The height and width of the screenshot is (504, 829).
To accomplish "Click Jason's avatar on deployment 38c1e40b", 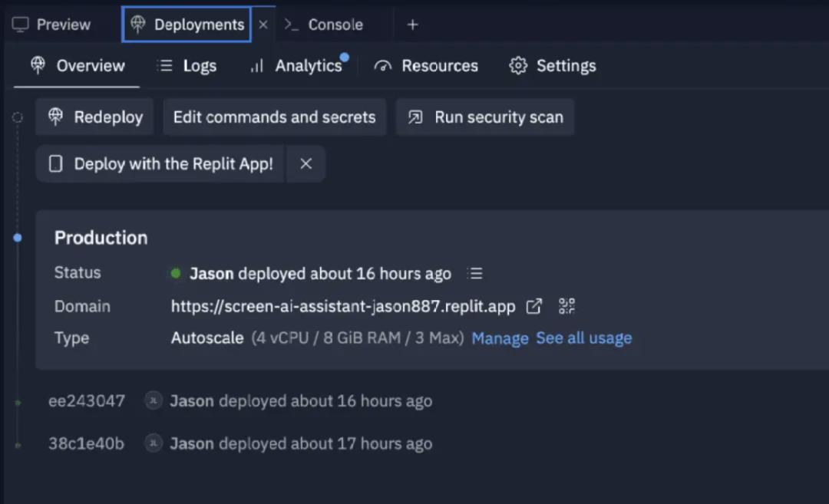I will click(x=154, y=443).
